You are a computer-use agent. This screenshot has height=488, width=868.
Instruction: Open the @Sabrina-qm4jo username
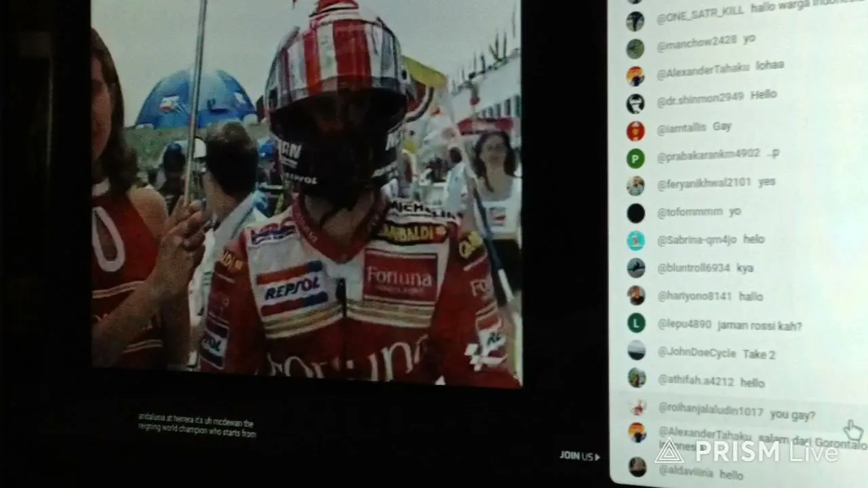(x=696, y=240)
